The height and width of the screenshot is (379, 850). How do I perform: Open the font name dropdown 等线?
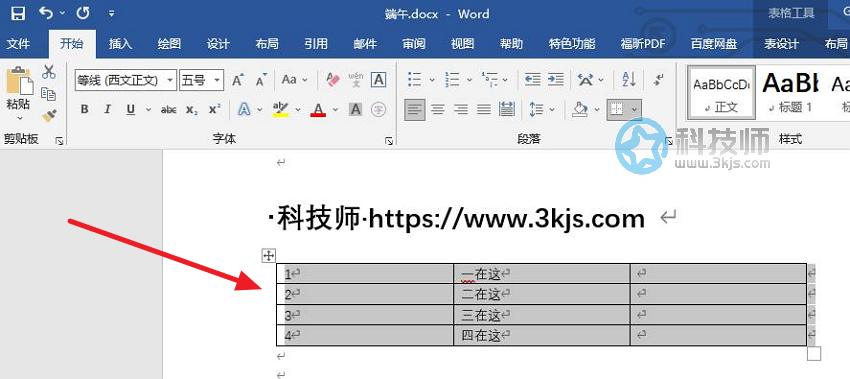tap(170, 80)
